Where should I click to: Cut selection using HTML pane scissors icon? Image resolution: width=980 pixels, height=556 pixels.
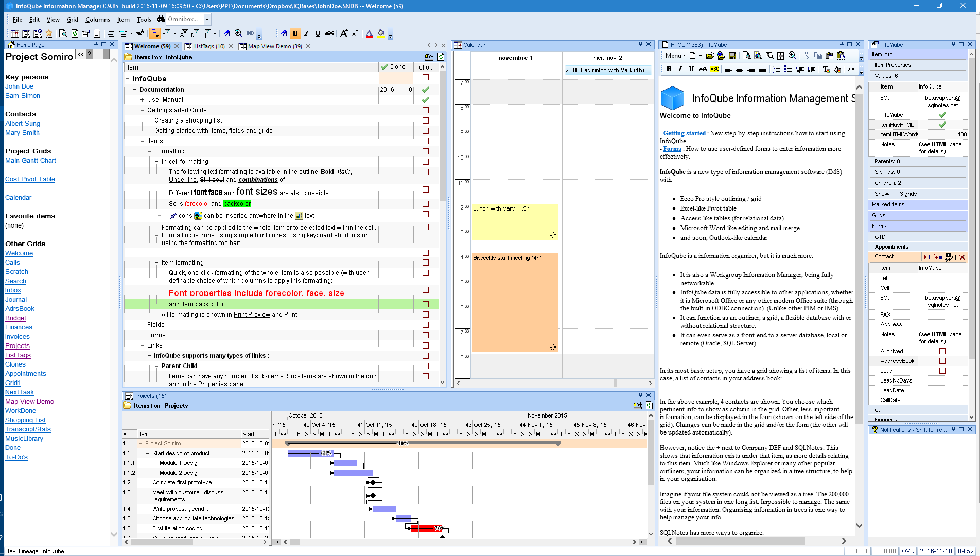806,56
